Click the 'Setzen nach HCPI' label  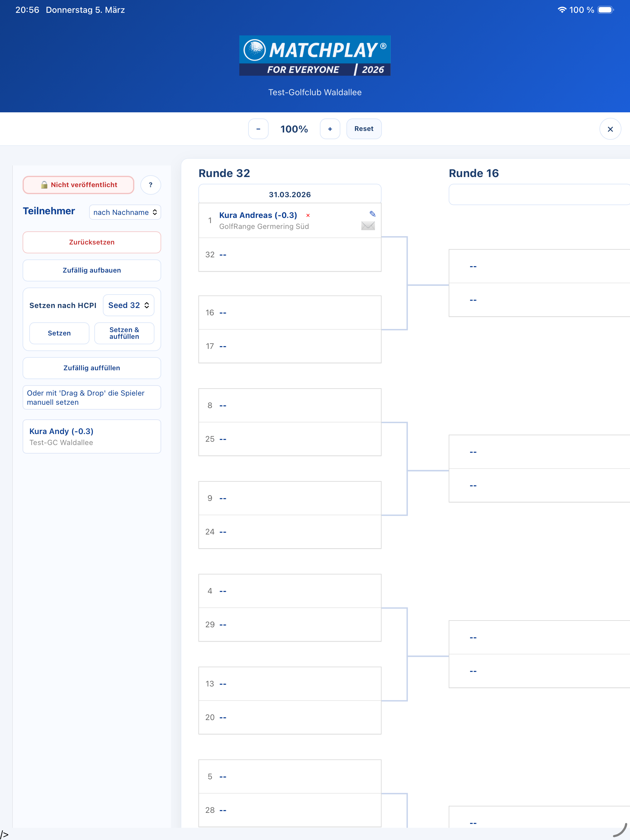pos(63,305)
